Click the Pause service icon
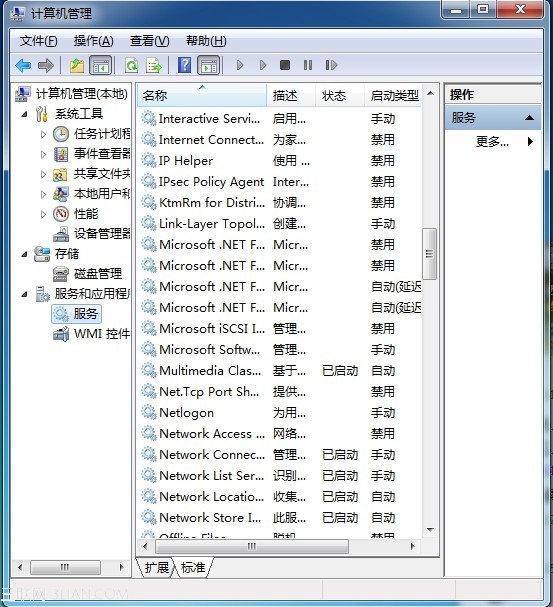Screen dimensions: 553x607 click(308, 65)
